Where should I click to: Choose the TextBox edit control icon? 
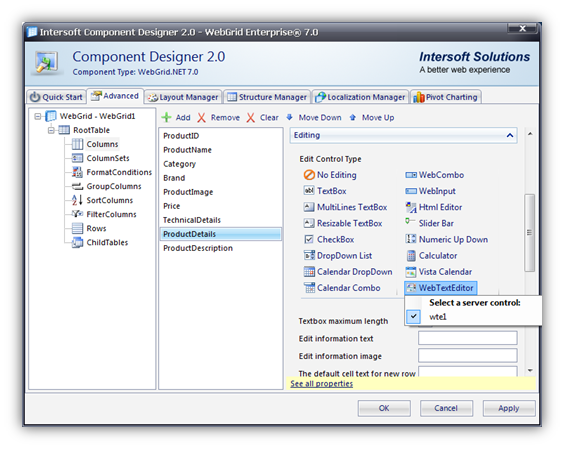(x=309, y=190)
